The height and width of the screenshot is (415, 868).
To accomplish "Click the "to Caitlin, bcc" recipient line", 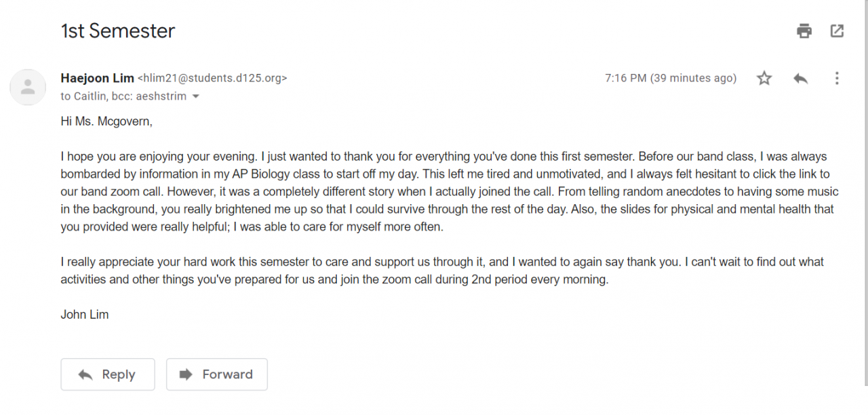I will (x=123, y=96).
